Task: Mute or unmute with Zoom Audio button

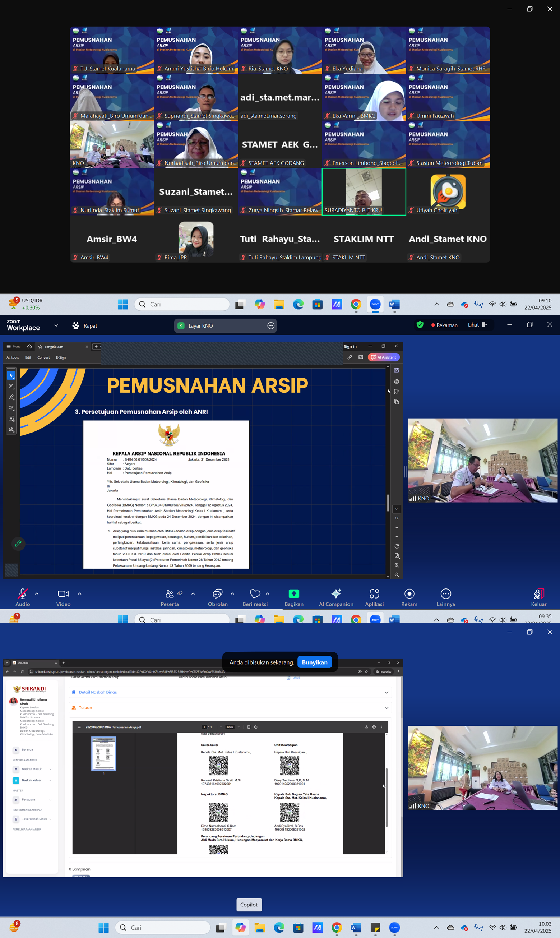Action: [23, 597]
